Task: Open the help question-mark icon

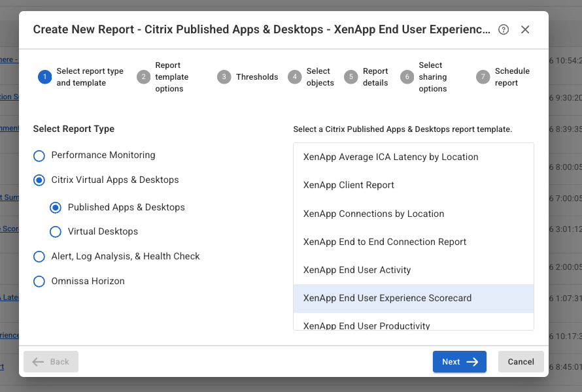Action: [x=504, y=29]
